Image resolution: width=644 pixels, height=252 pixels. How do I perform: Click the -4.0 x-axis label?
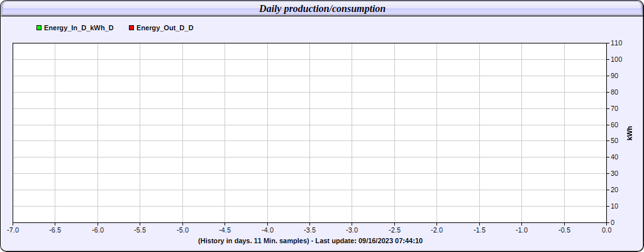267,230
